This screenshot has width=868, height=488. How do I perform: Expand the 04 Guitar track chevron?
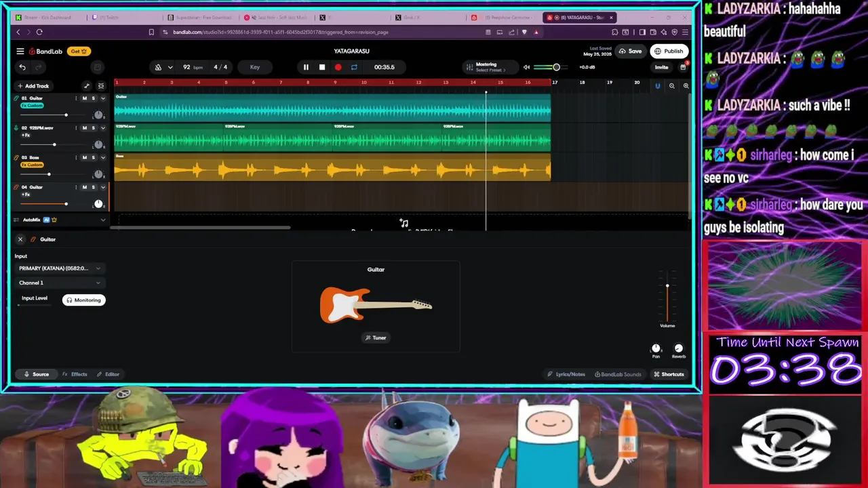pos(102,187)
